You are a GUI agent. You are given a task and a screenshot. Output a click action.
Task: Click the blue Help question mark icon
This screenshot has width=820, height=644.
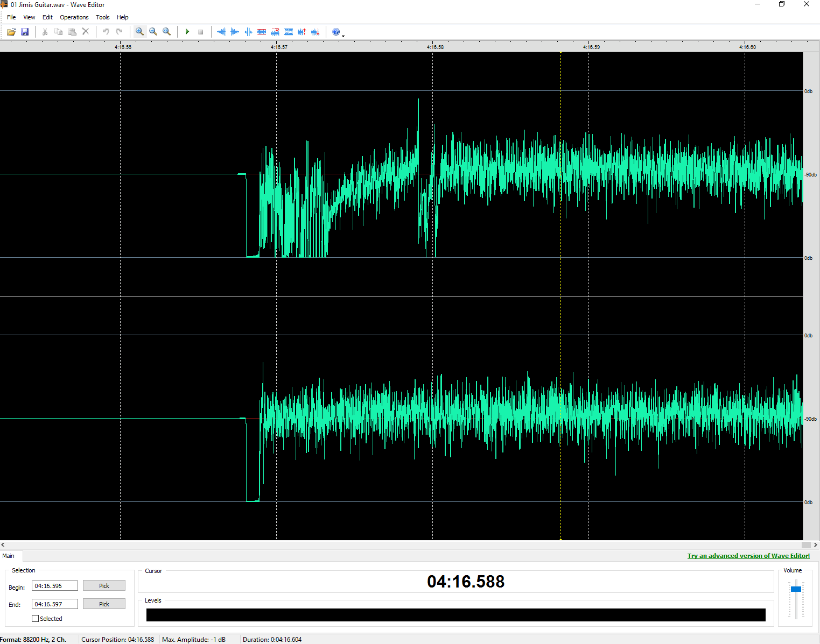336,32
